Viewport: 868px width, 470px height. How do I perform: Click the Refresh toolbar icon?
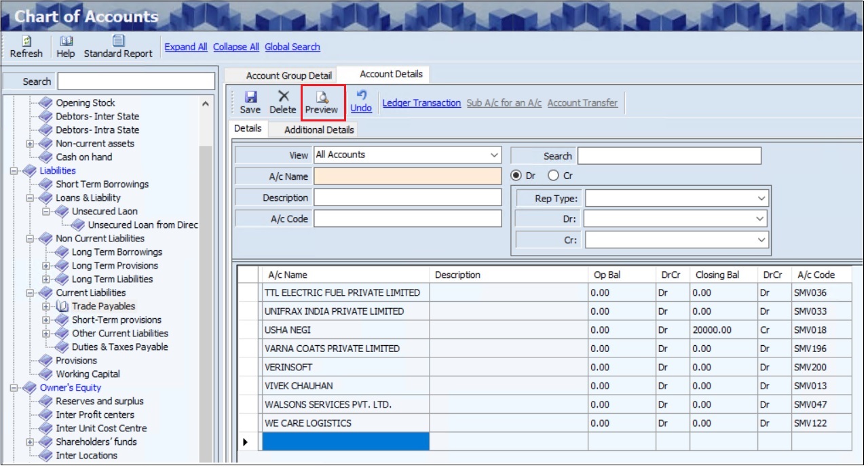coord(26,41)
